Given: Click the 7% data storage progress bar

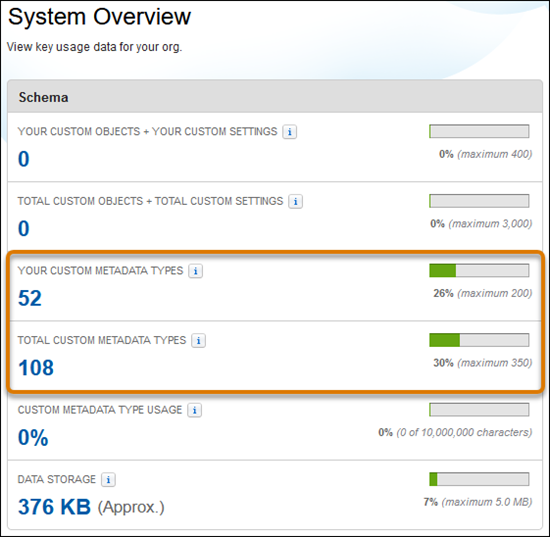Looking at the screenshot, I should [479, 479].
